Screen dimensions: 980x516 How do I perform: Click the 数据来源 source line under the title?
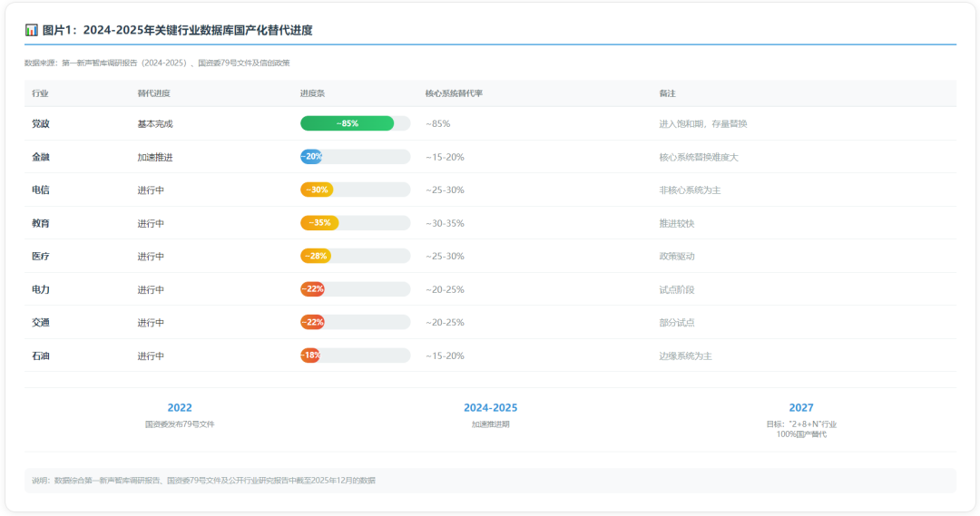coord(157,63)
